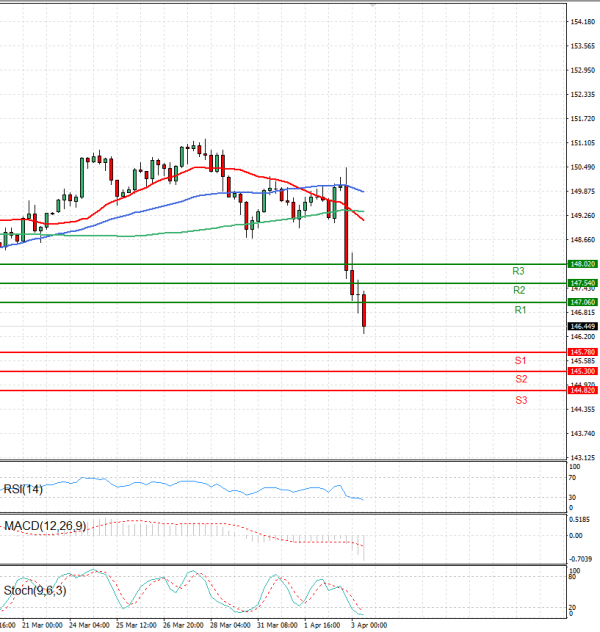Click the 1 Apr 16:00 time label
Screen dimensions: 600x632
pyautogui.click(x=322, y=625)
